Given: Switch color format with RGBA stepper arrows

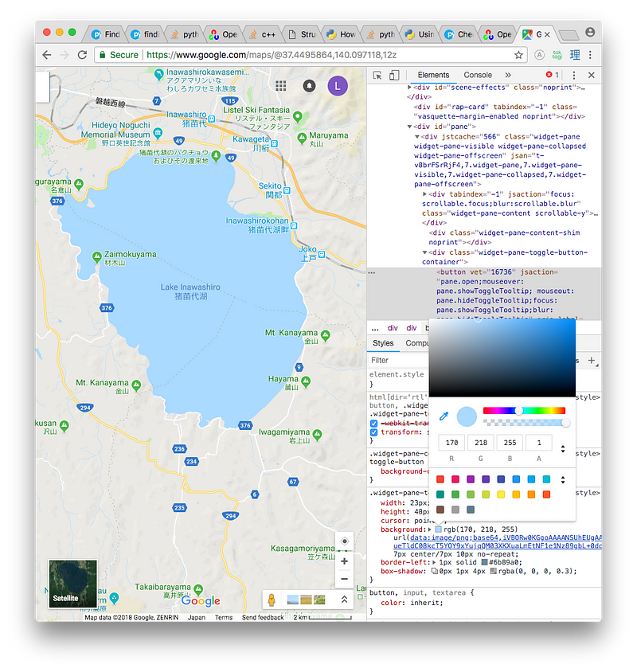Looking at the screenshot, I should pos(563,449).
